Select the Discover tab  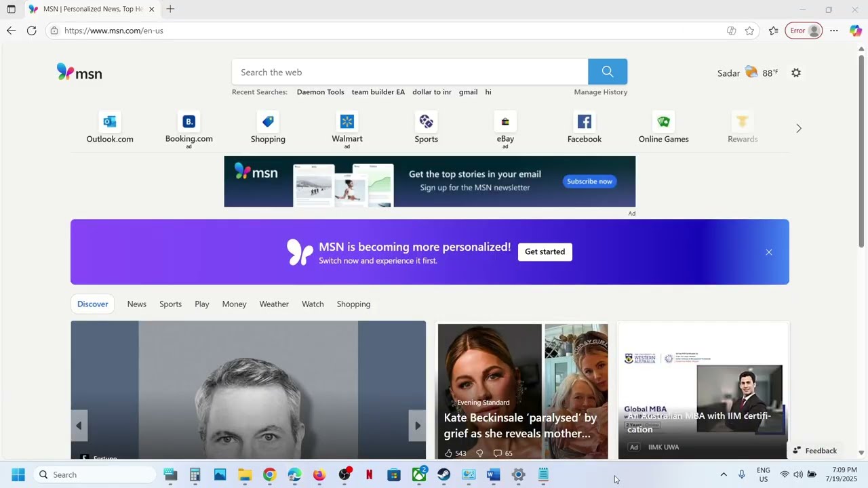[93, 304]
